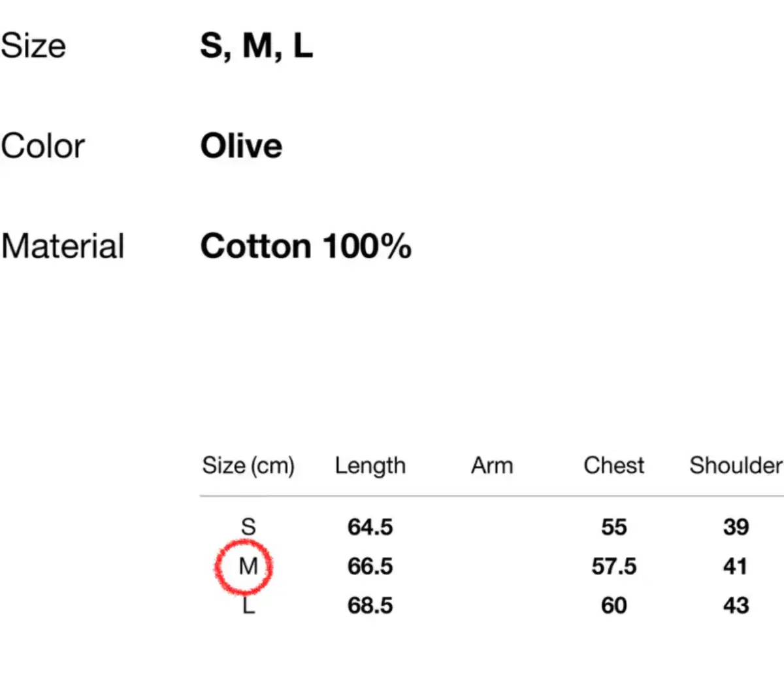
Task: Click the 43 shoulder value for L
Action: point(736,606)
